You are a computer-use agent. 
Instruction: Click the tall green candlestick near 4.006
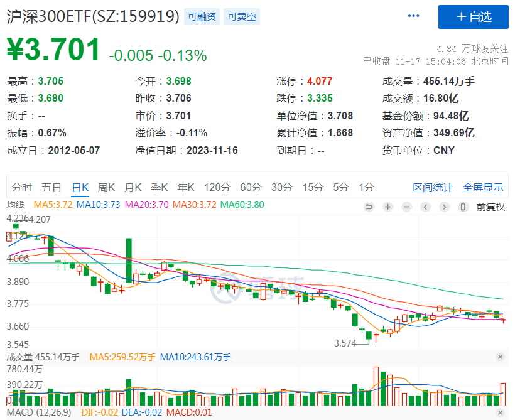pos(129,260)
